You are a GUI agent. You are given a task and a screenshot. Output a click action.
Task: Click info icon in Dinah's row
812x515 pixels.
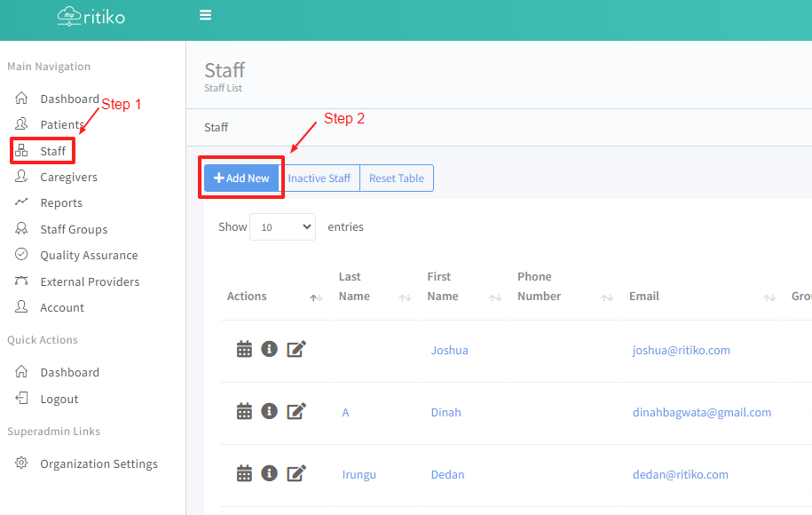point(270,411)
